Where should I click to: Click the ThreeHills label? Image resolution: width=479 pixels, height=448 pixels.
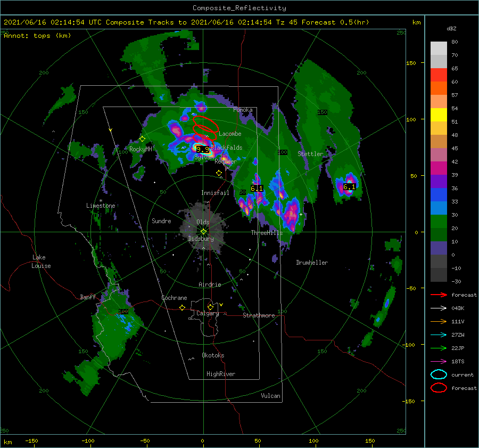tap(267, 233)
